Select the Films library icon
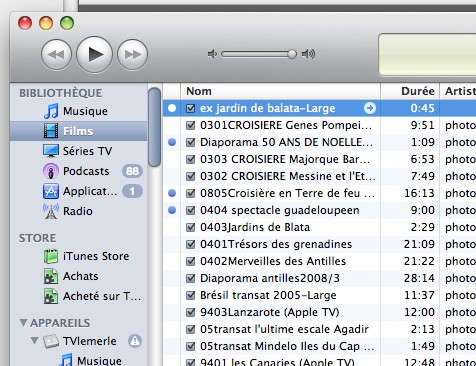The image size is (476, 366). [51, 131]
